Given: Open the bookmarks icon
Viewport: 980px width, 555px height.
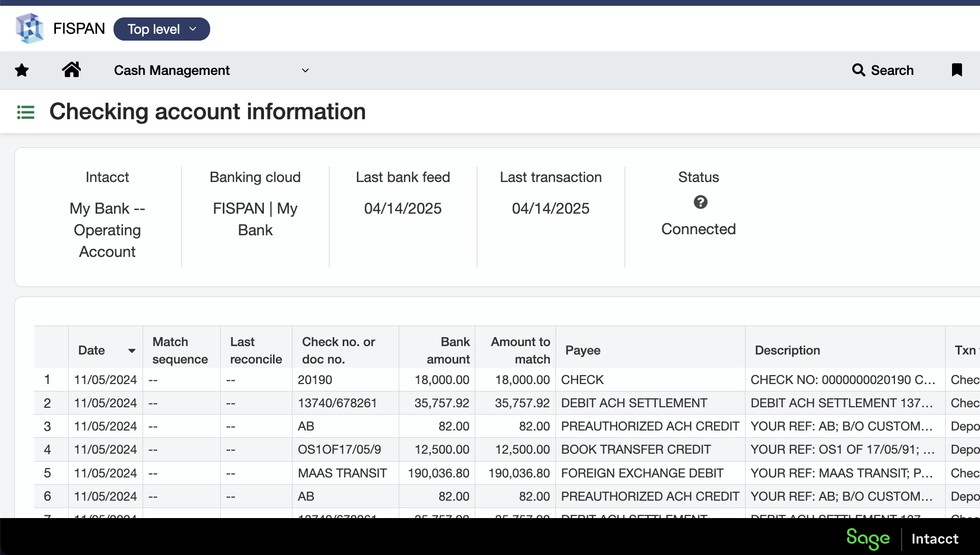Looking at the screenshot, I should (956, 70).
